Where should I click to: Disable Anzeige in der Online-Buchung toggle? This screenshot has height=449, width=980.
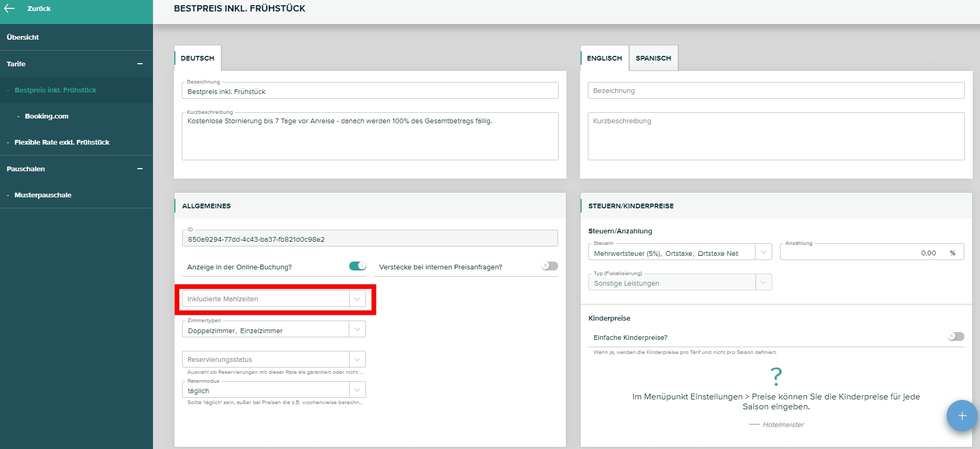tap(358, 266)
